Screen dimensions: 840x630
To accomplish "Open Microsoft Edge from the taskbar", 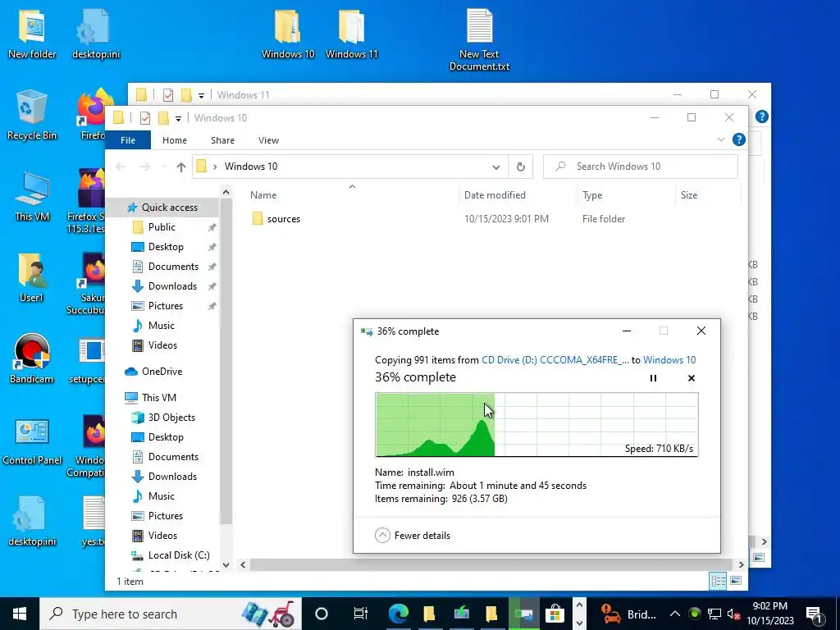I will point(399,614).
